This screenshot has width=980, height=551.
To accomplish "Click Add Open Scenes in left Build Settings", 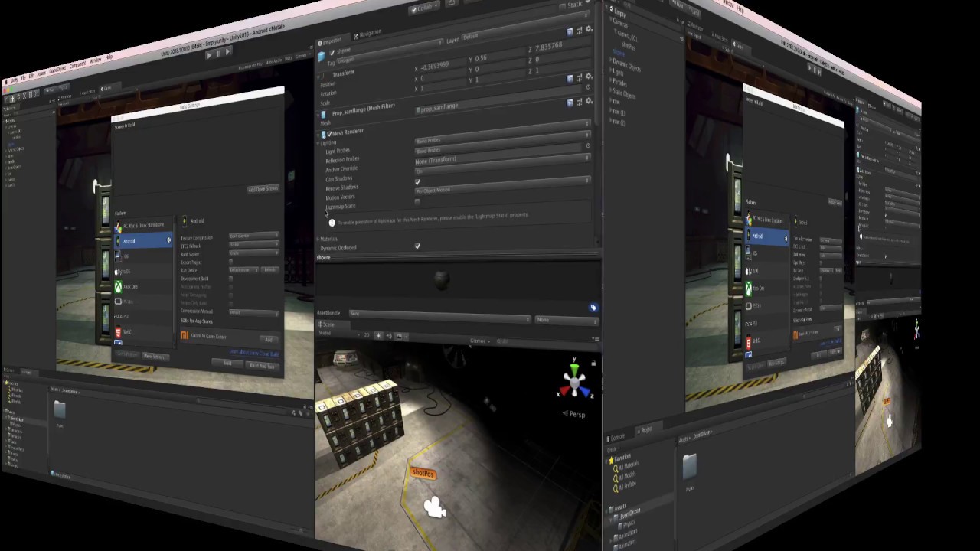I will (x=263, y=189).
